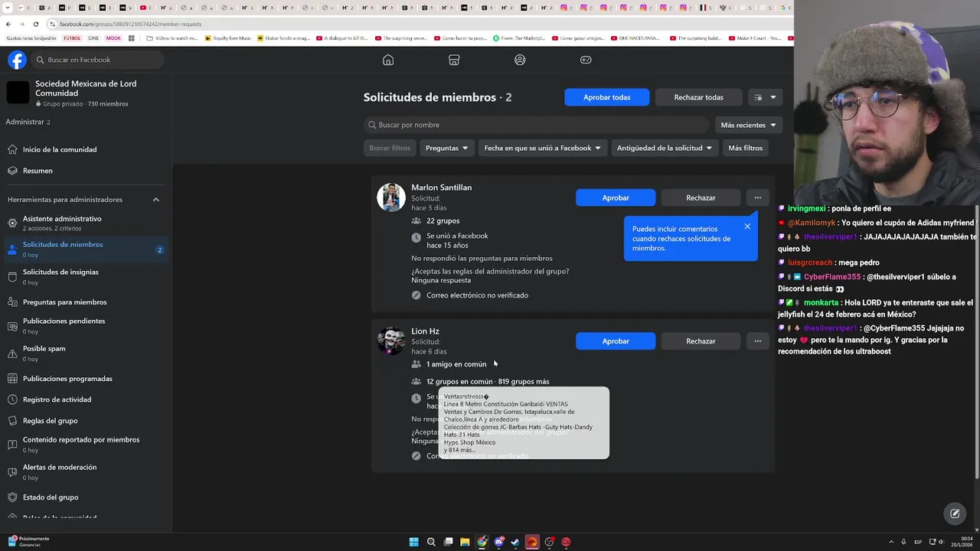Open Discord from the taskbar
Viewport: 980px width, 551px height.
[x=498, y=542]
